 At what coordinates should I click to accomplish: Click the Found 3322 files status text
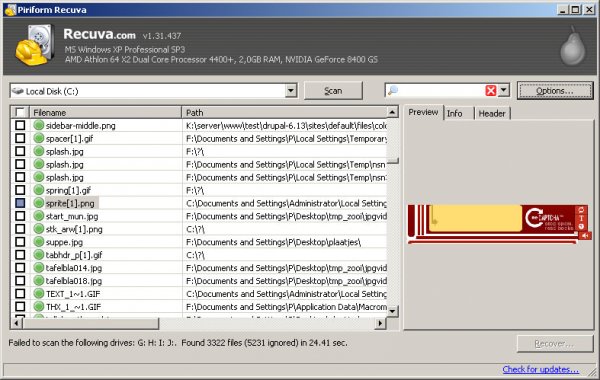point(264,342)
